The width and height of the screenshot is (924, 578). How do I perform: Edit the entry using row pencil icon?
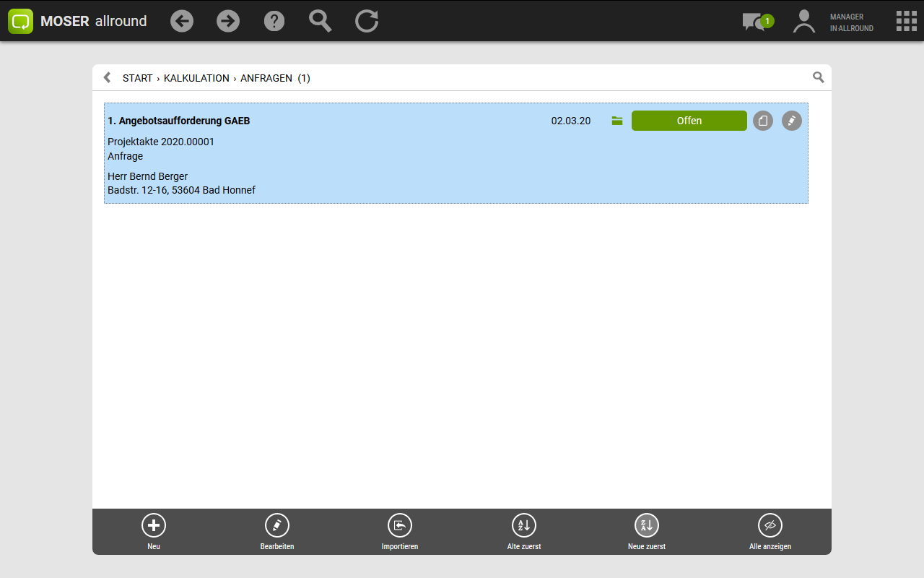pyautogui.click(x=792, y=121)
